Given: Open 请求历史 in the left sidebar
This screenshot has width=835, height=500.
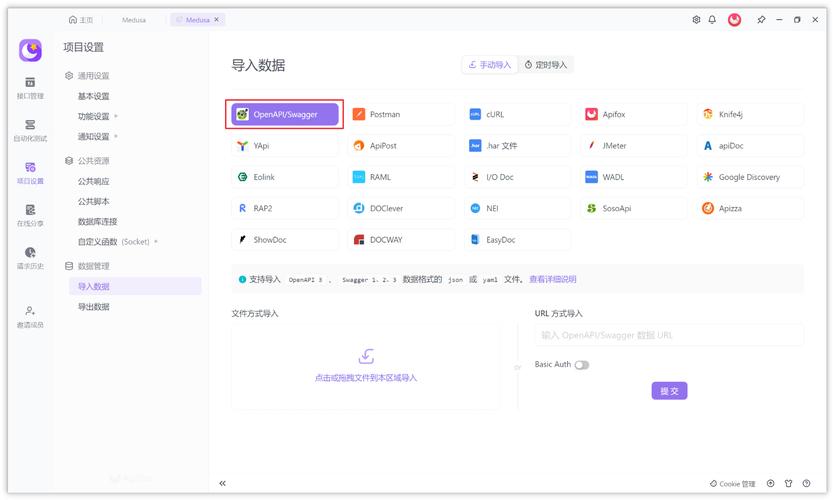Looking at the screenshot, I should 30,259.
